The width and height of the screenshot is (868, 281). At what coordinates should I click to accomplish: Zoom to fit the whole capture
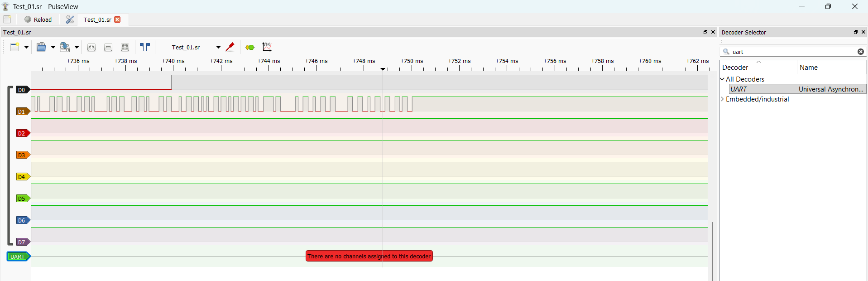(125, 47)
